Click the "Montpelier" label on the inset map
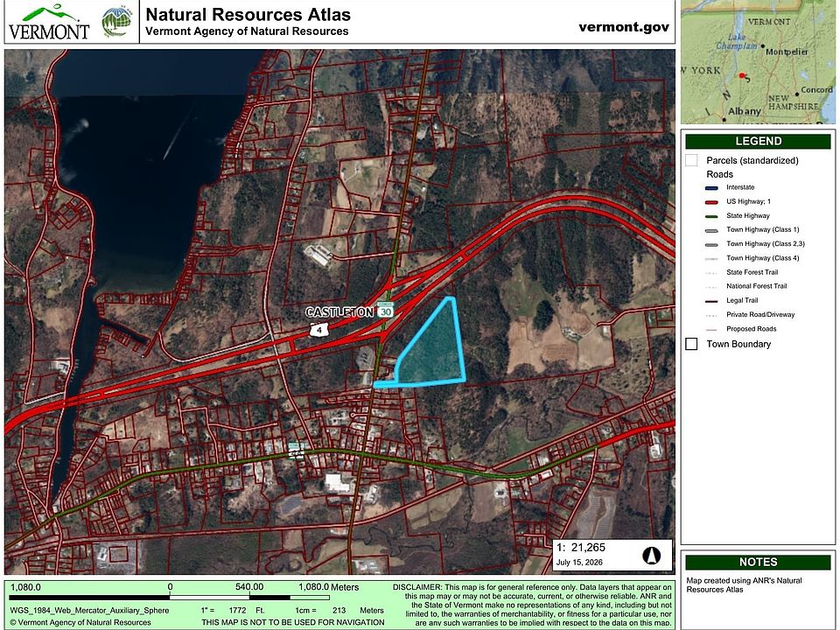The image size is (840, 630). click(x=787, y=52)
